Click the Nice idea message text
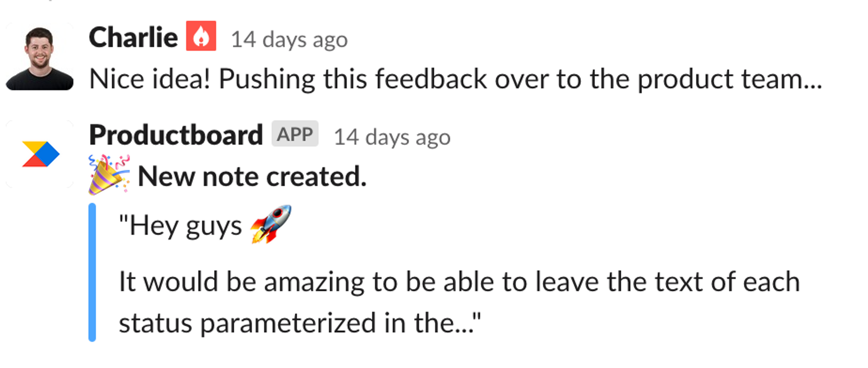 click(455, 80)
